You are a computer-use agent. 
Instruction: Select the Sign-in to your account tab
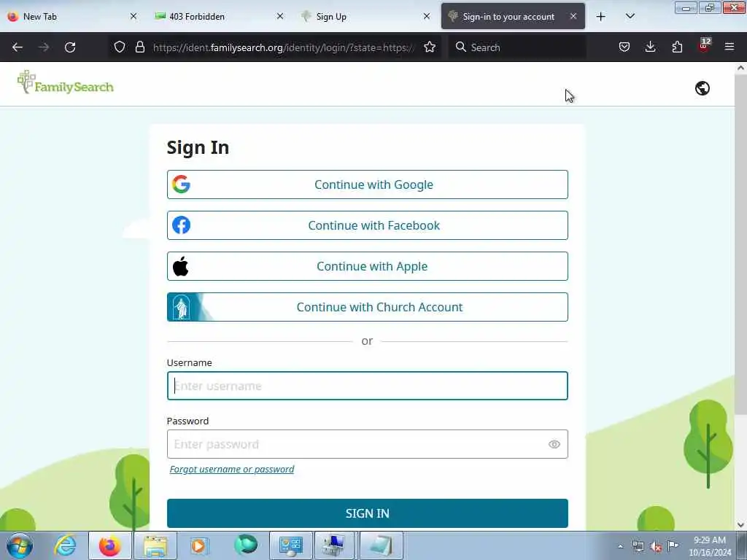[513, 17]
